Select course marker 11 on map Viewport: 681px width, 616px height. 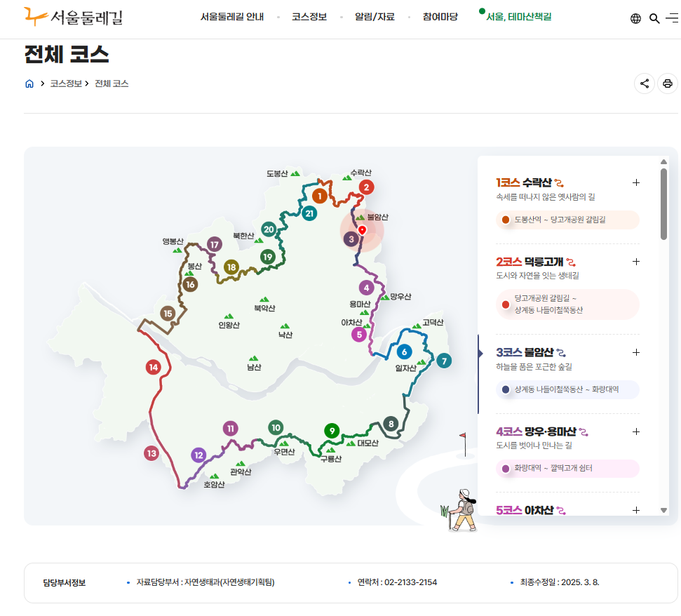(230, 429)
